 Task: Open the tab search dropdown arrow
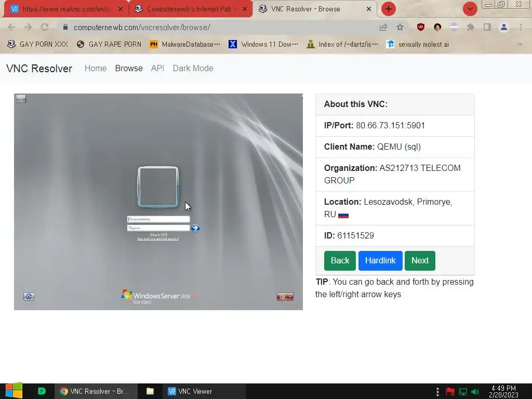pyautogui.click(x=470, y=9)
